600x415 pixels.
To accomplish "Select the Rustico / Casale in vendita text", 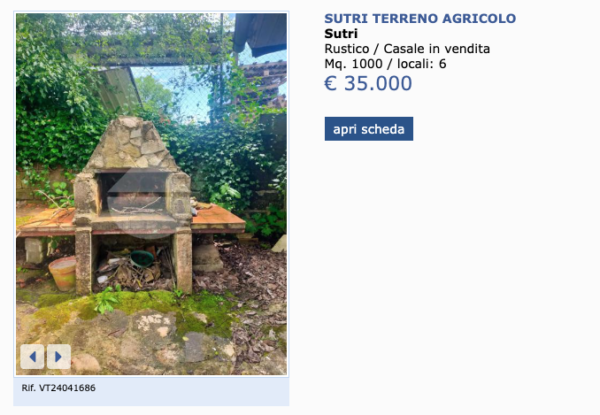I will [407, 49].
